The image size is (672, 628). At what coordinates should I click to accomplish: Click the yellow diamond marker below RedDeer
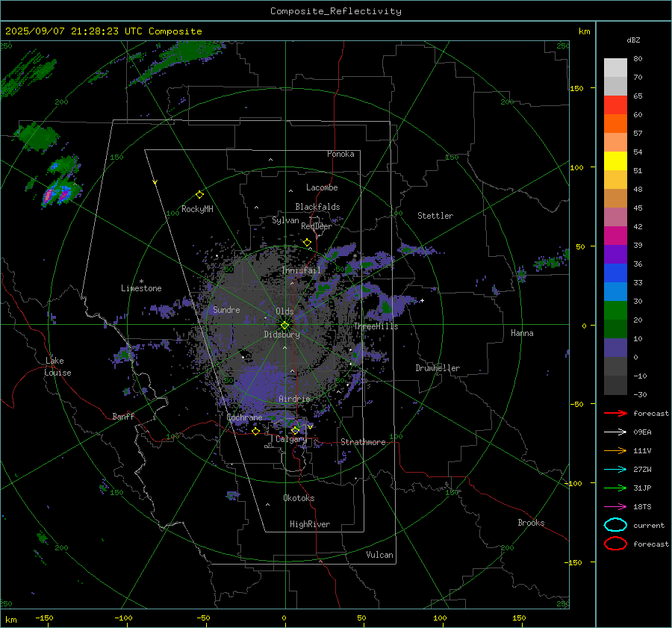click(x=307, y=243)
